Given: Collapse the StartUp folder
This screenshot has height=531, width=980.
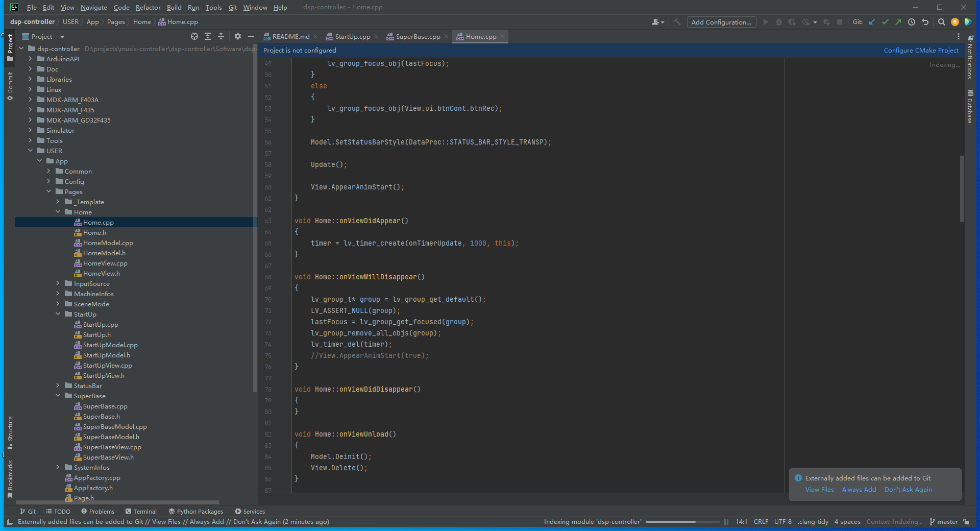Looking at the screenshot, I should 58,314.
